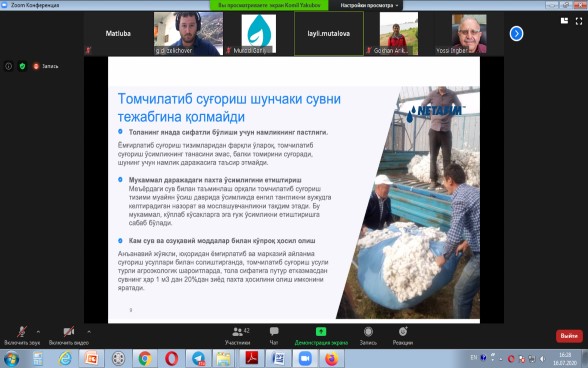The width and height of the screenshot is (588, 368).
Task: Select Matluba participant tile
Action: coord(118,33)
